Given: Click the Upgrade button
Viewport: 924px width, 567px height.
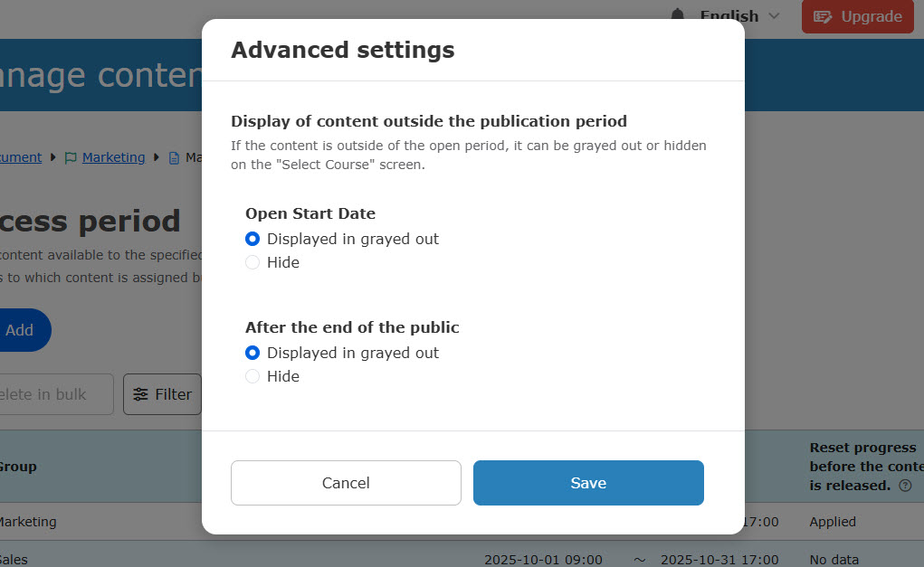Looking at the screenshot, I should pos(857,16).
